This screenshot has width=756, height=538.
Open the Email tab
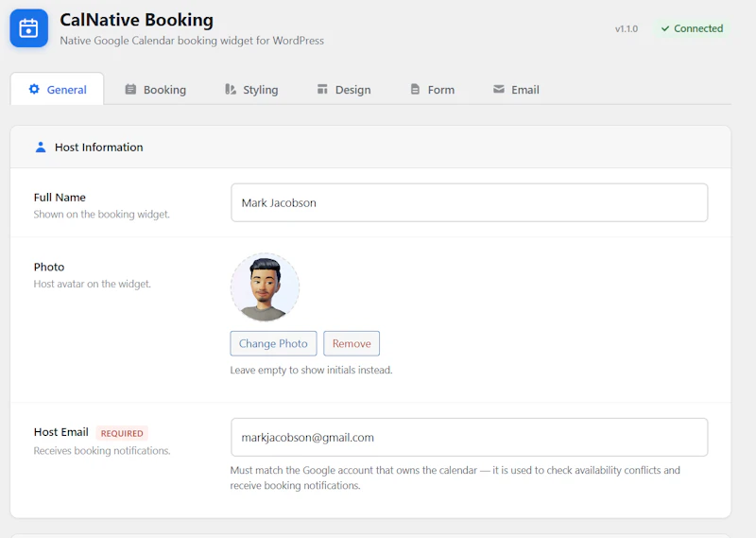pyautogui.click(x=516, y=90)
